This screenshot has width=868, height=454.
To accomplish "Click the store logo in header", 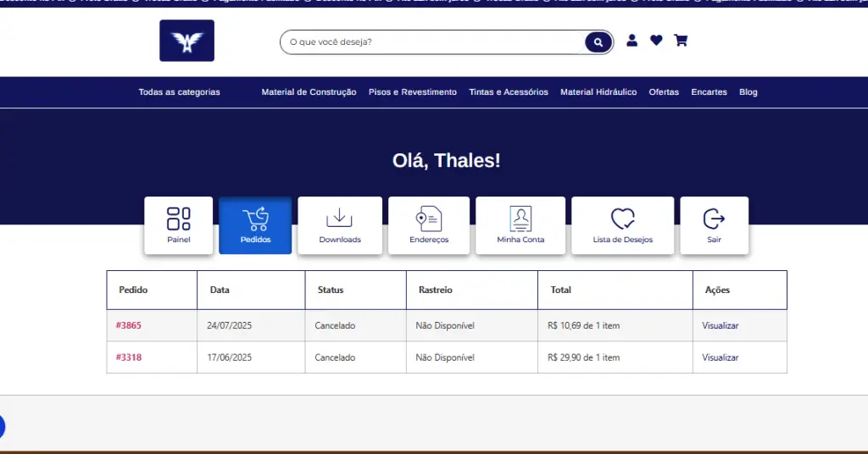I will point(186,41).
